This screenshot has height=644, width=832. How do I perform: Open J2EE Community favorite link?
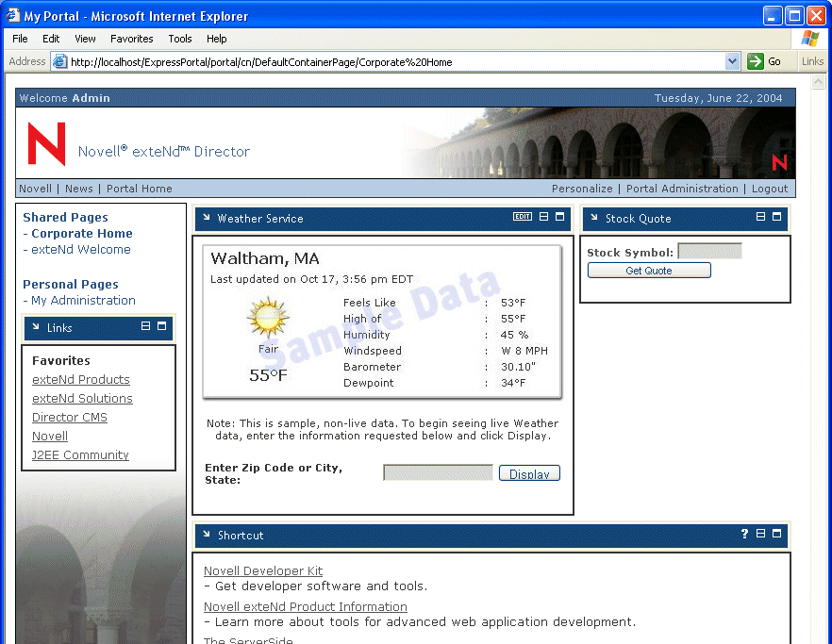(x=80, y=455)
